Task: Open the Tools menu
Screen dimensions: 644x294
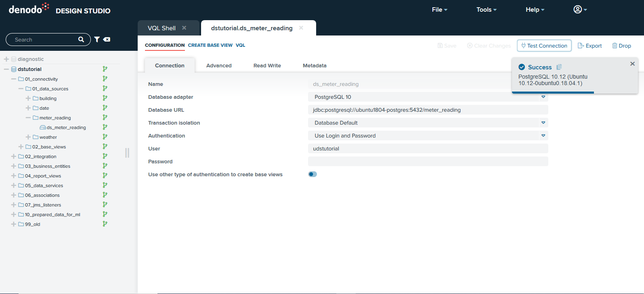Action: point(486,10)
